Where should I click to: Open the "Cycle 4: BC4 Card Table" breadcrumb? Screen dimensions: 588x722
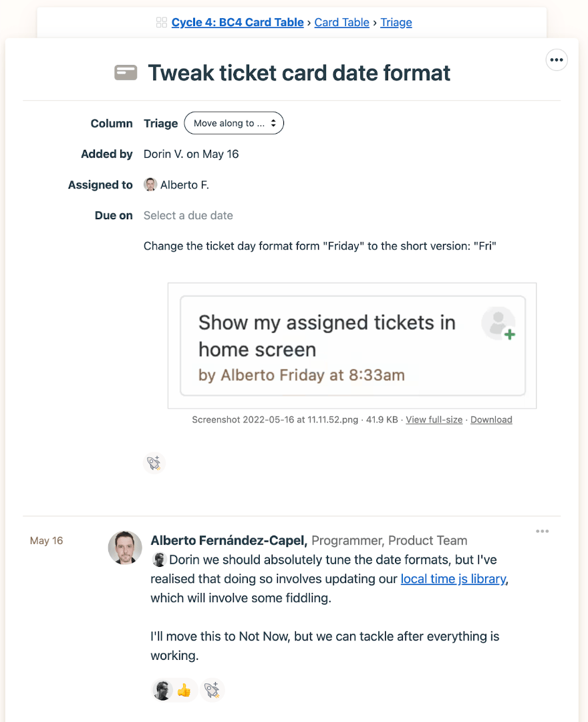click(x=237, y=23)
